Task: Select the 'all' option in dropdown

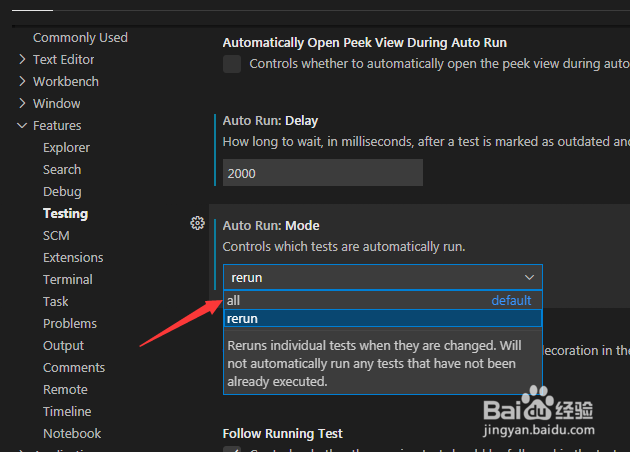Action: (383, 300)
